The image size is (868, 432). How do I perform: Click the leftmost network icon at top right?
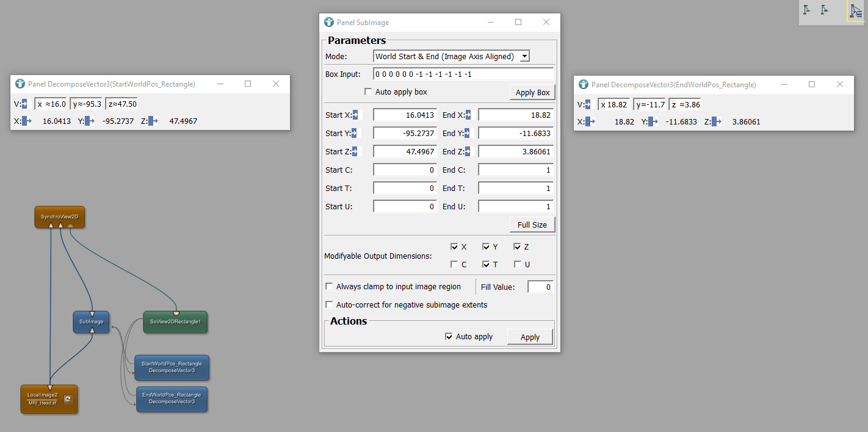[x=807, y=10]
